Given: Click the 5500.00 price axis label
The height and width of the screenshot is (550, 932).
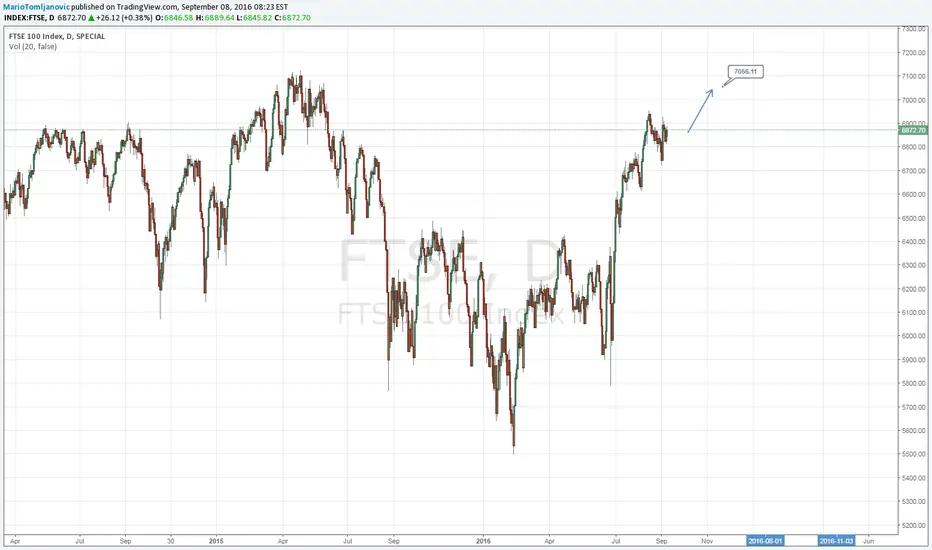Looking at the screenshot, I should click(x=914, y=454).
